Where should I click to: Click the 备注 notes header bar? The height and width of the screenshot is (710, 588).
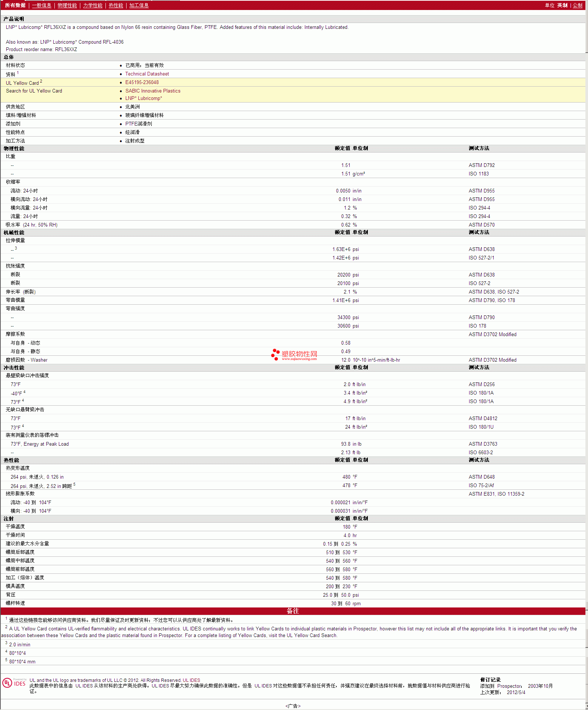pos(293,611)
